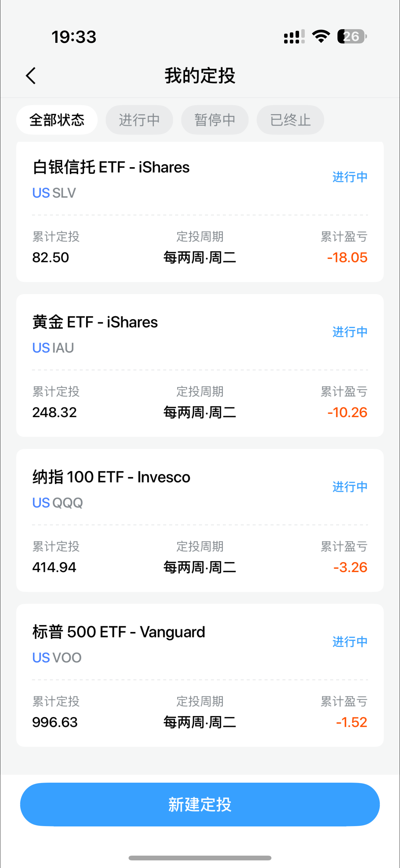Tap the 进行中 status on VOO card
Screen dimensions: 400x868
tap(350, 642)
